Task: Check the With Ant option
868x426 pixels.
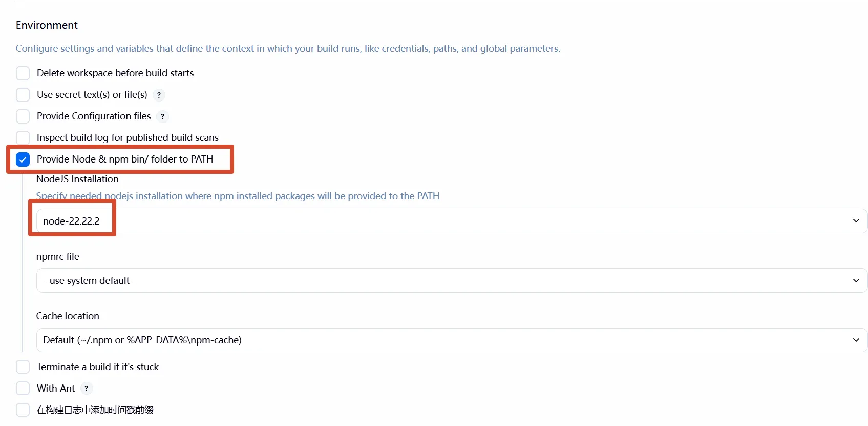Action: (23, 389)
